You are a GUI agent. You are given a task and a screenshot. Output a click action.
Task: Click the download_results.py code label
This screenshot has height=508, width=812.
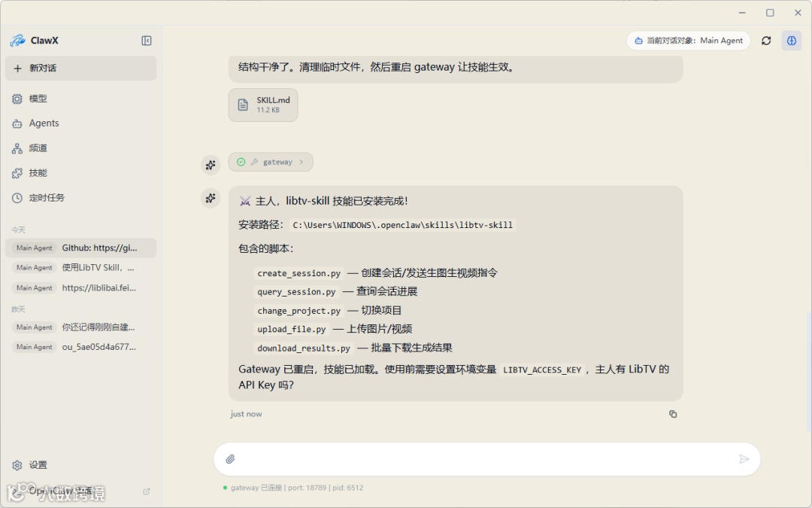[304, 348]
